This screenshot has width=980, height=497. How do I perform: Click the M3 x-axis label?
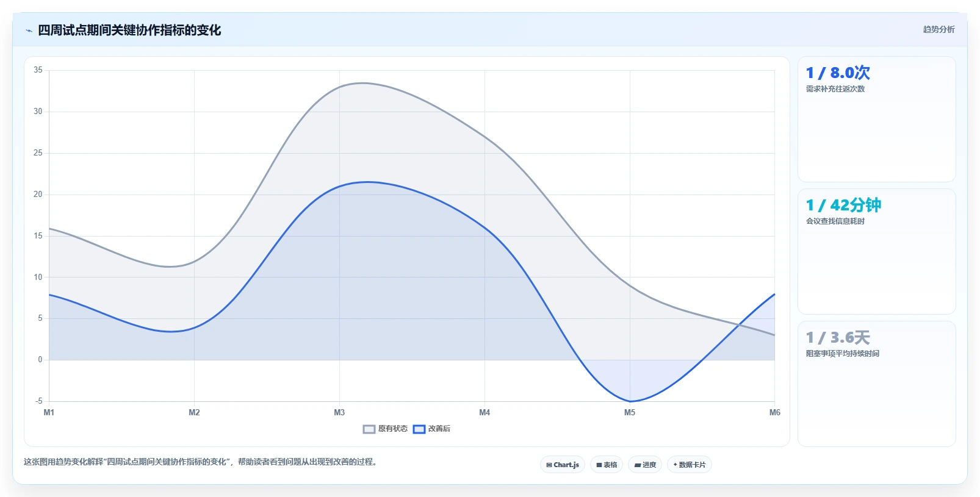tap(339, 412)
